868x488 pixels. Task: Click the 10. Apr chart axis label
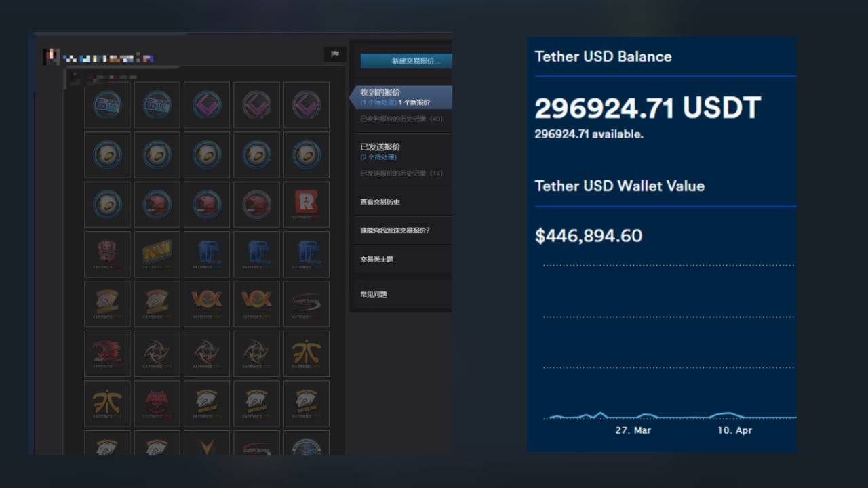tap(734, 430)
